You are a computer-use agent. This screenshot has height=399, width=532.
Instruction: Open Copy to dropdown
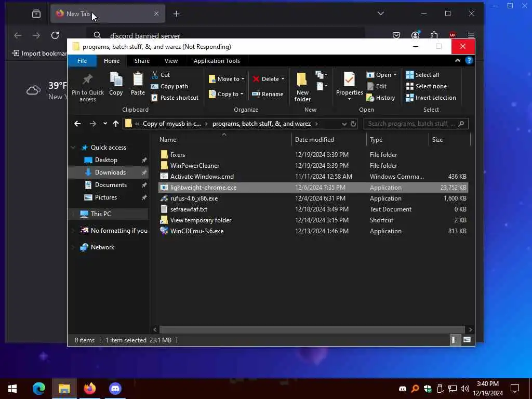click(226, 94)
